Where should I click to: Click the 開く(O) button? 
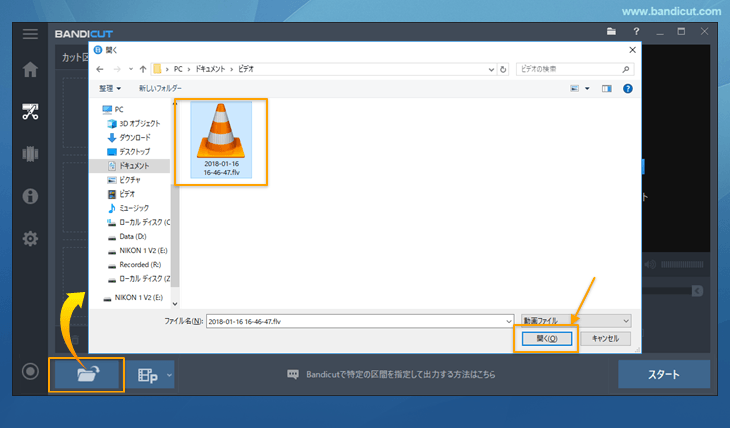[x=547, y=339]
